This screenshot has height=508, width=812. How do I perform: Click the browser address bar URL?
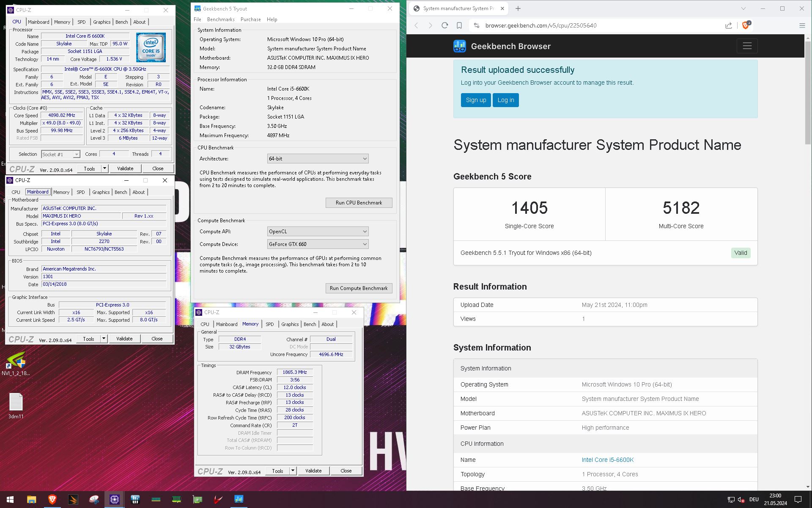point(541,25)
